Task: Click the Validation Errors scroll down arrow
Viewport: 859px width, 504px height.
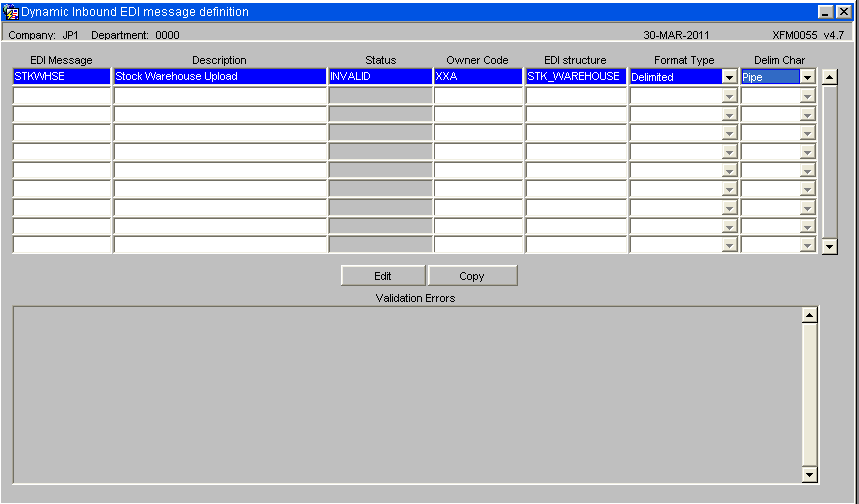Action: click(810, 474)
